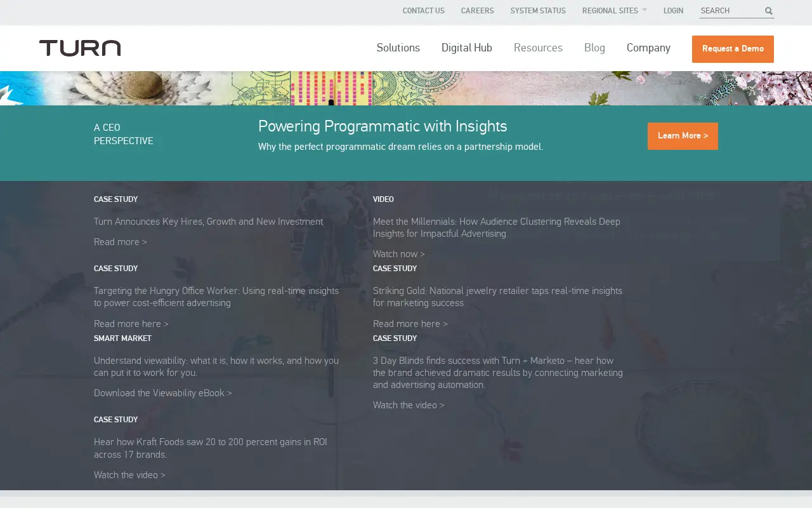Click Watch the video under 3 Day Blinds
This screenshot has height=508, width=812.
(x=409, y=405)
